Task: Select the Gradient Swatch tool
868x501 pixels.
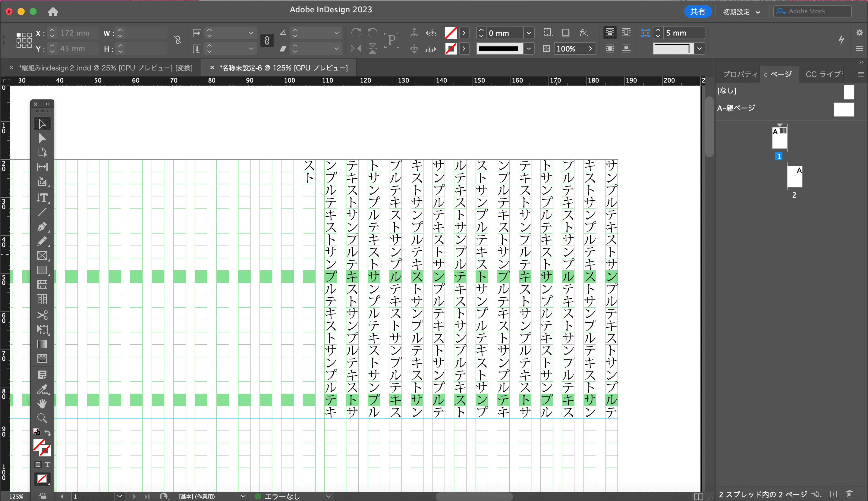Action: pyautogui.click(x=42, y=344)
